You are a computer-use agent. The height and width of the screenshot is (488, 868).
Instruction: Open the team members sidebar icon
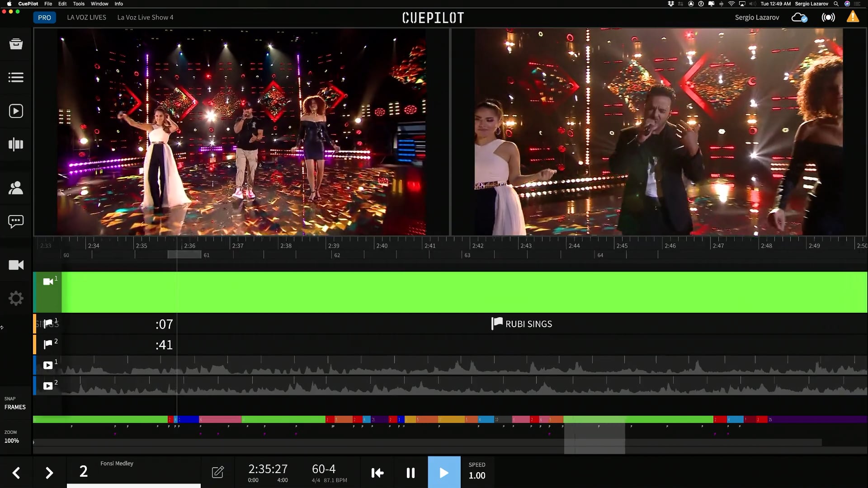[x=16, y=188]
